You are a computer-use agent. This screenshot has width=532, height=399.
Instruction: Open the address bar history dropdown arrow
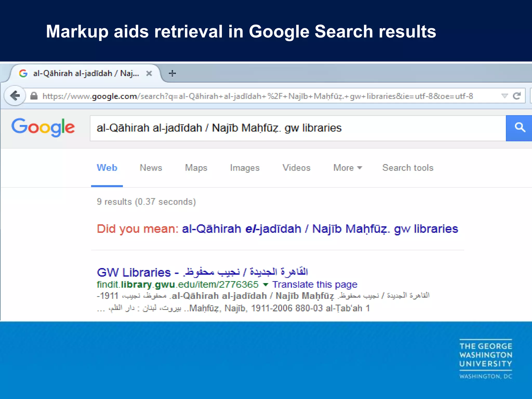pyautogui.click(x=504, y=96)
